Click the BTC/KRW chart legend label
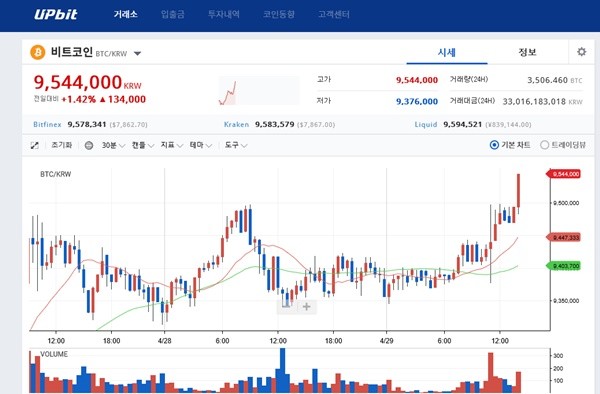The height and width of the screenshot is (394, 600). [56, 174]
